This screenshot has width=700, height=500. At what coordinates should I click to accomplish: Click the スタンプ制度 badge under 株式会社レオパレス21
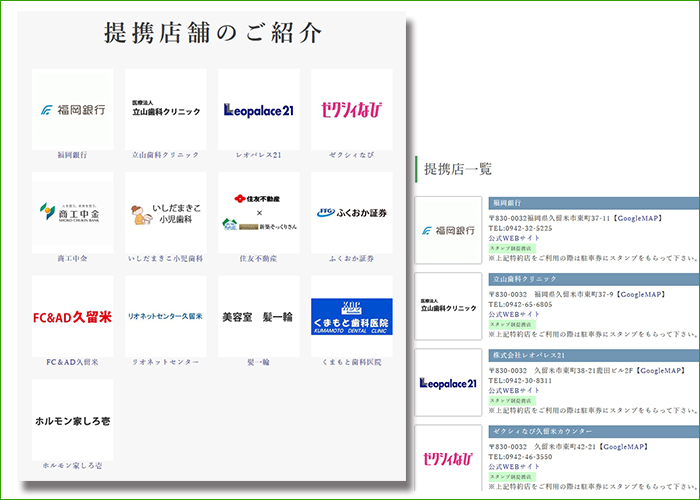click(512, 401)
